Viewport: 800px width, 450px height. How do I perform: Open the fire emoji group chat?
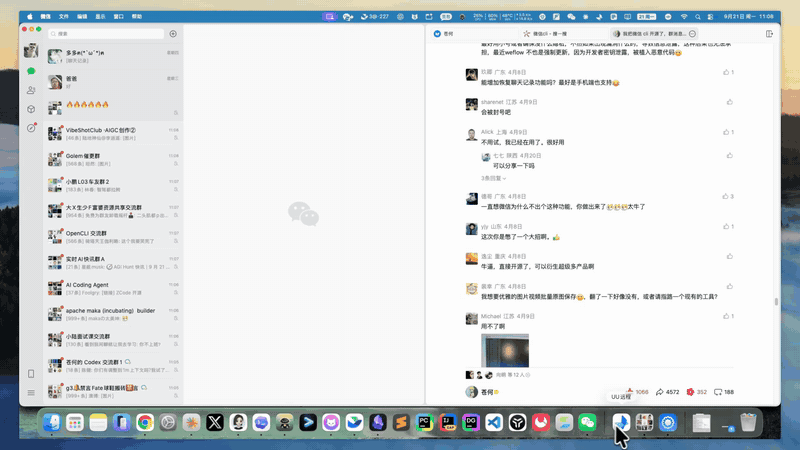click(x=113, y=108)
